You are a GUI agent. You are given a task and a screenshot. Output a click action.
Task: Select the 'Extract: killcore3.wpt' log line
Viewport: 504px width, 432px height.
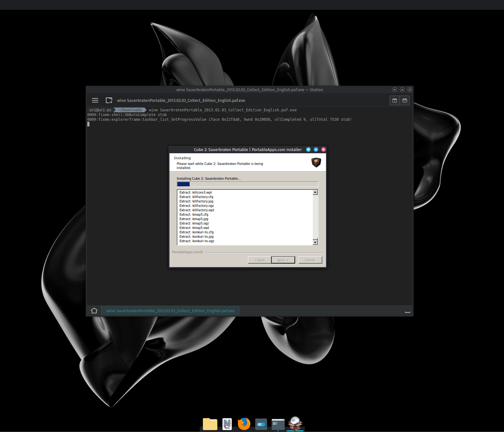pos(196,192)
